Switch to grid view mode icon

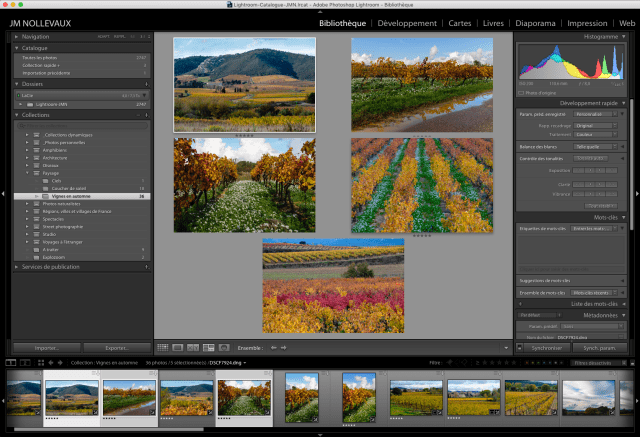(163, 347)
